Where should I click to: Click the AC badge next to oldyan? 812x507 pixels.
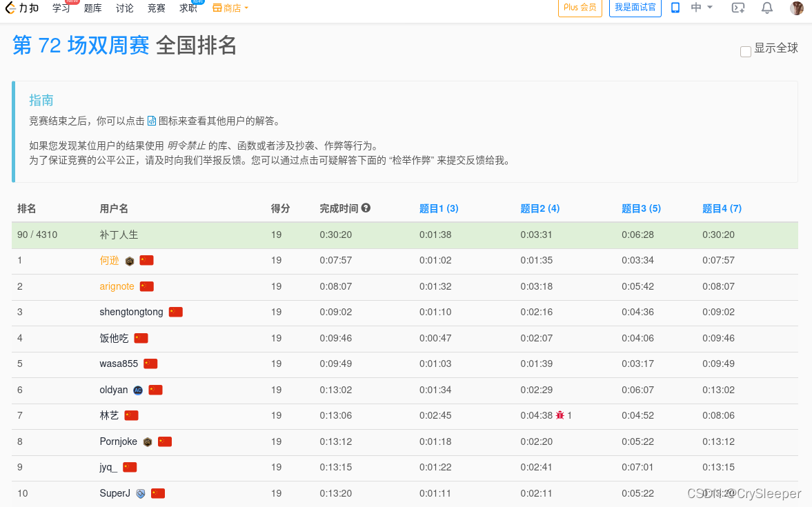[x=138, y=390]
